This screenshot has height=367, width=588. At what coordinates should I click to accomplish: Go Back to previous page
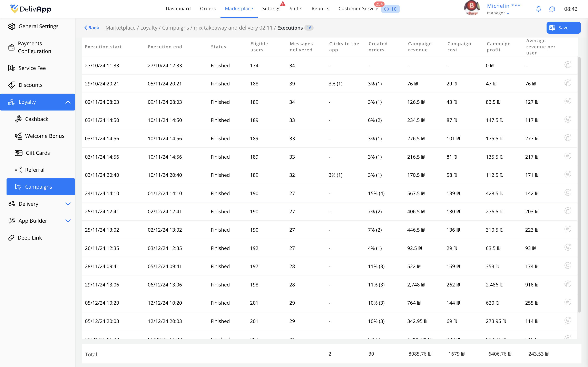point(92,28)
